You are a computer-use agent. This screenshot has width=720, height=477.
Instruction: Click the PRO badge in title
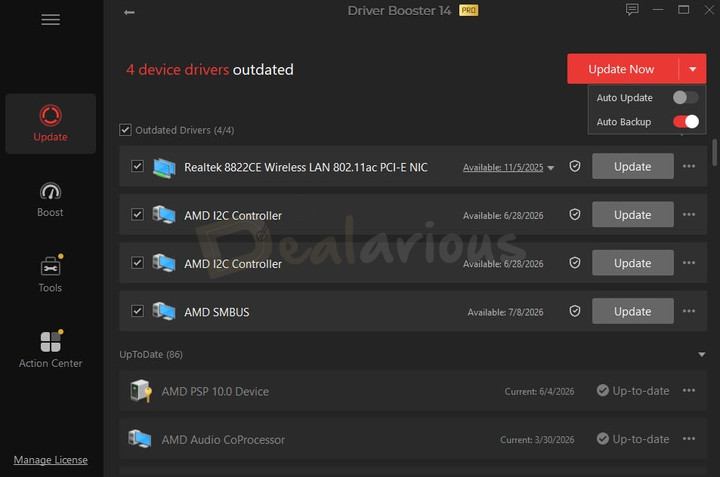pos(468,10)
